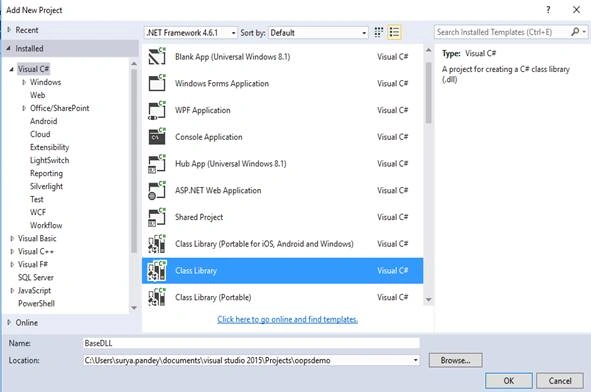Screen dimensions: 591x392
Task: Select the Workflow category
Action: point(46,225)
